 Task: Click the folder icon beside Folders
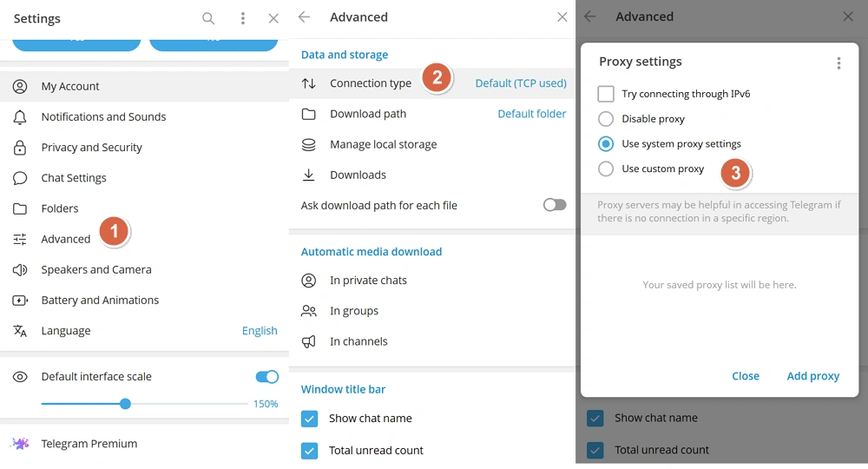(x=20, y=208)
